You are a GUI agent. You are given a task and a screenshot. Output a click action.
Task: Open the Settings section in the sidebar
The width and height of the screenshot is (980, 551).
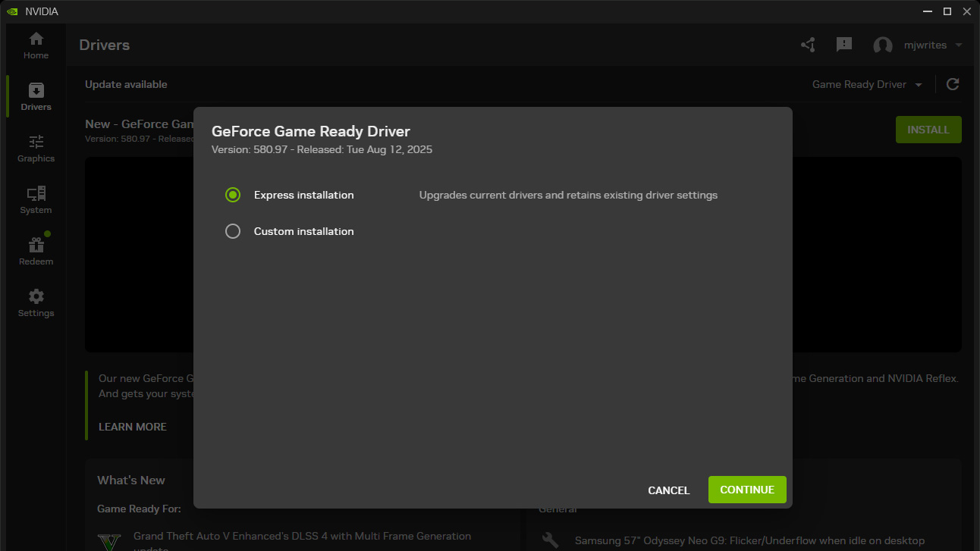coord(35,302)
